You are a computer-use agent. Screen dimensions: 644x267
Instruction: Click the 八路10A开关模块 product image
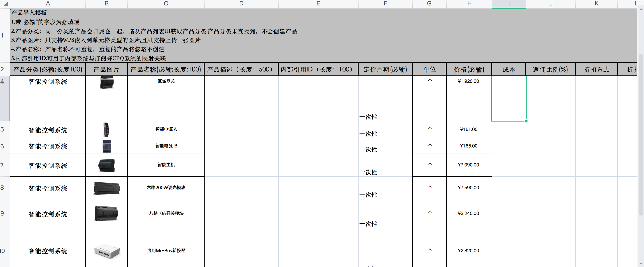(x=106, y=213)
